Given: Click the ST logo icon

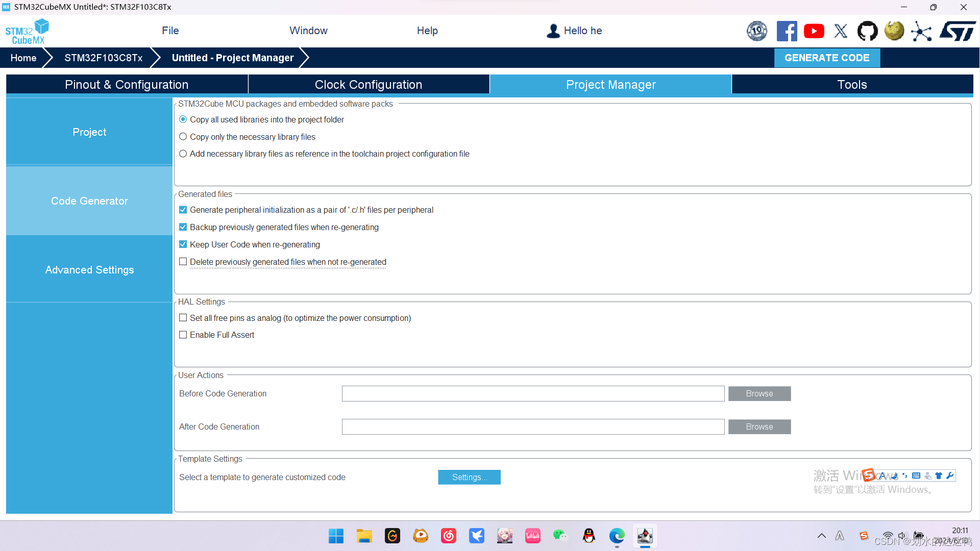Looking at the screenshot, I should 957,31.
